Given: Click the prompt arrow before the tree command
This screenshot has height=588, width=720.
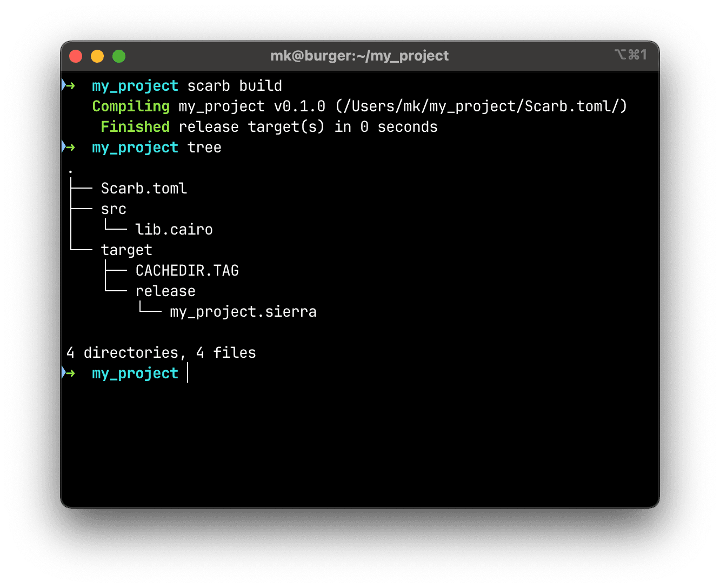Looking at the screenshot, I should coord(69,147).
